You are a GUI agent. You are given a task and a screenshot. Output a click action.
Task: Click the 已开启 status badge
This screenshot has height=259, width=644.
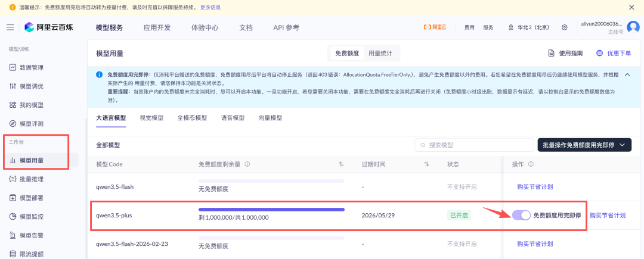pos(459,215)
